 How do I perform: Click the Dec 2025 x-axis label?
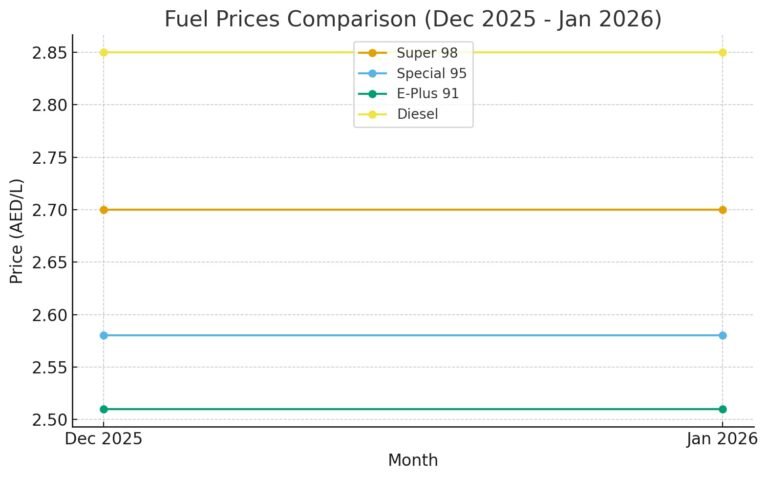tap(104, 438)
